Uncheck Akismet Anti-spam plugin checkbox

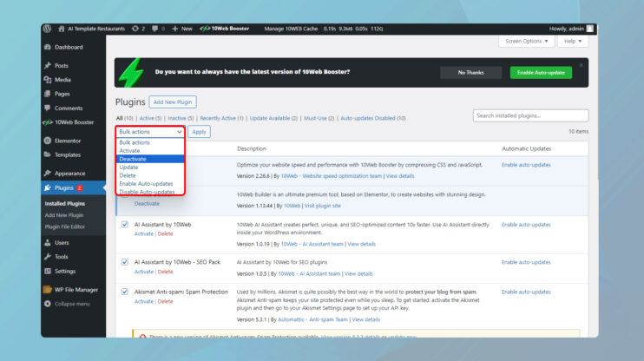[x=125, y=292]
